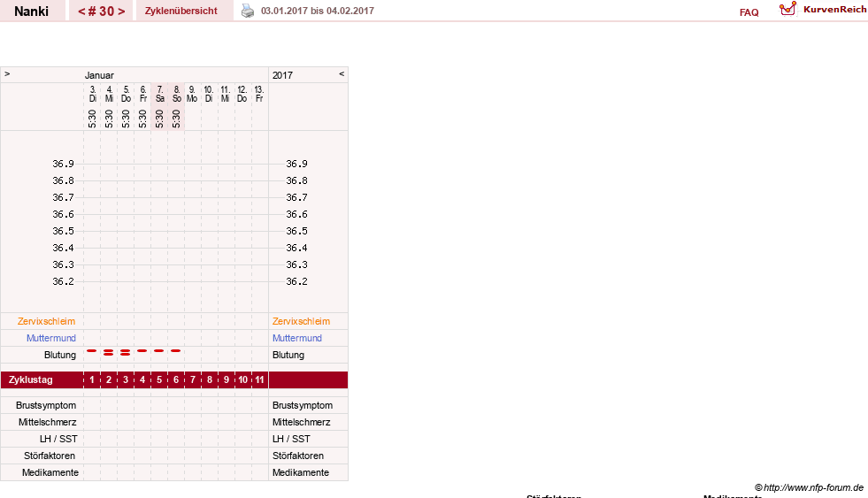Screen dimensions: 868x498
Task: Expand chart with left '>' arrow
Action: click(x=7, y=74)
